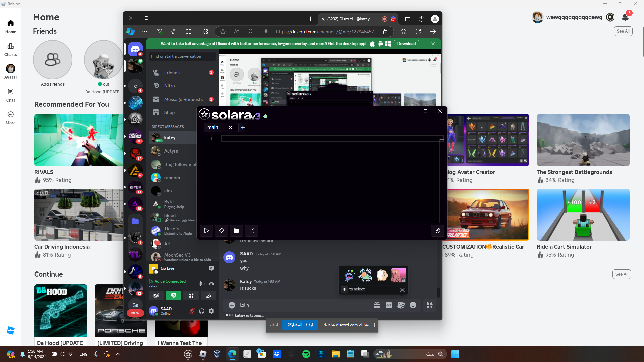Click the hide link in sharing bar
The image size is (644, 362).
274,325
